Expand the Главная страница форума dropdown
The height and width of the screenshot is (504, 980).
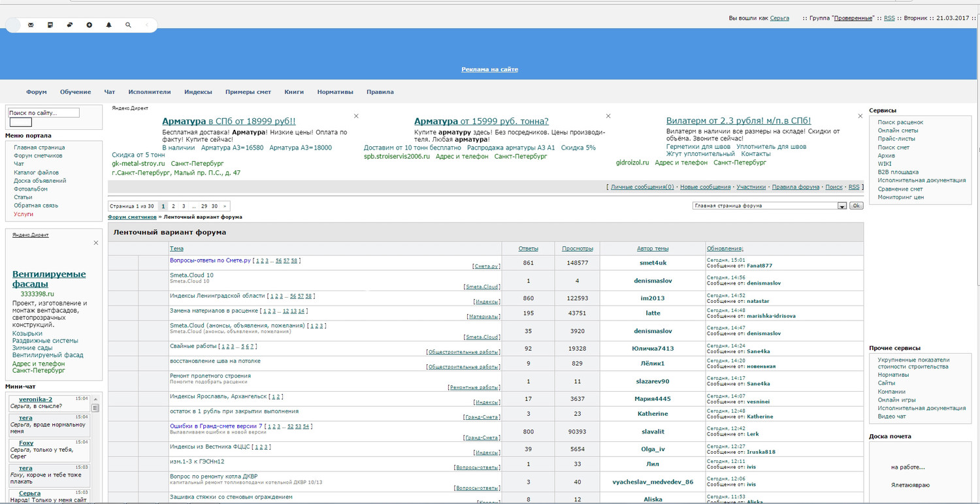[841, 206]
